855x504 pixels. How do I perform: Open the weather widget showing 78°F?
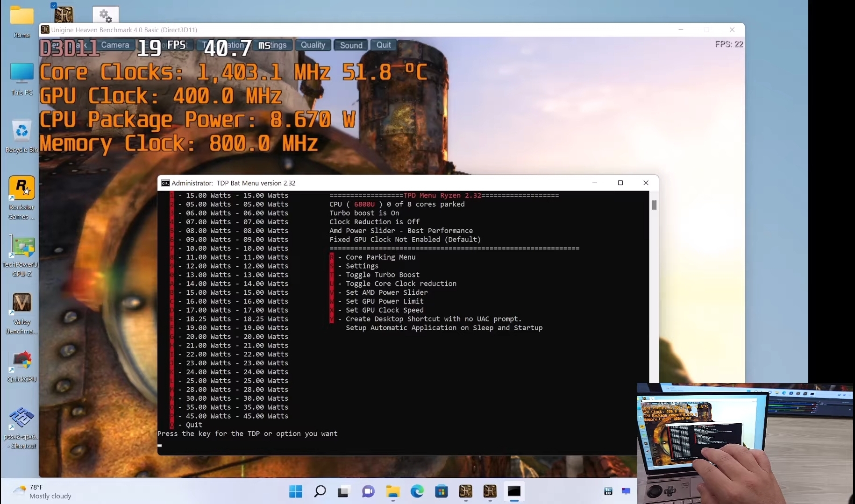pos(42,491)
